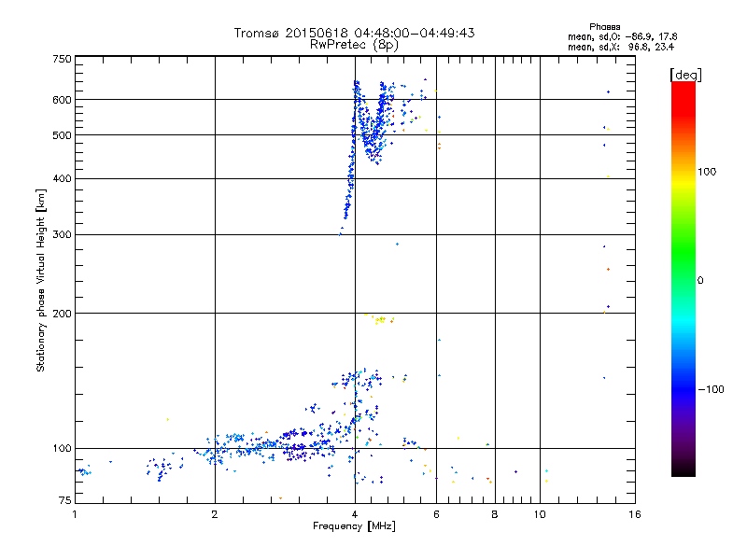
Task: Select the "mean, sd,O: -86.9, 17.8" line
Action: [x=622, y=36]
